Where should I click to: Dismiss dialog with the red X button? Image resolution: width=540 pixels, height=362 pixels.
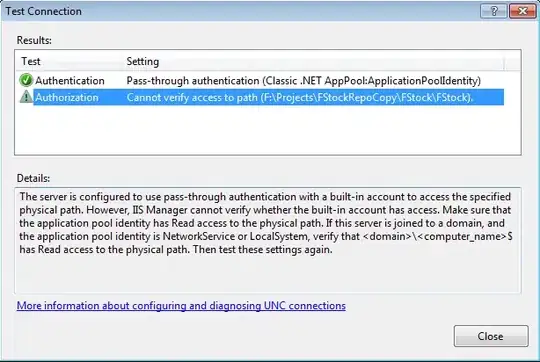(x=522, y=11)
